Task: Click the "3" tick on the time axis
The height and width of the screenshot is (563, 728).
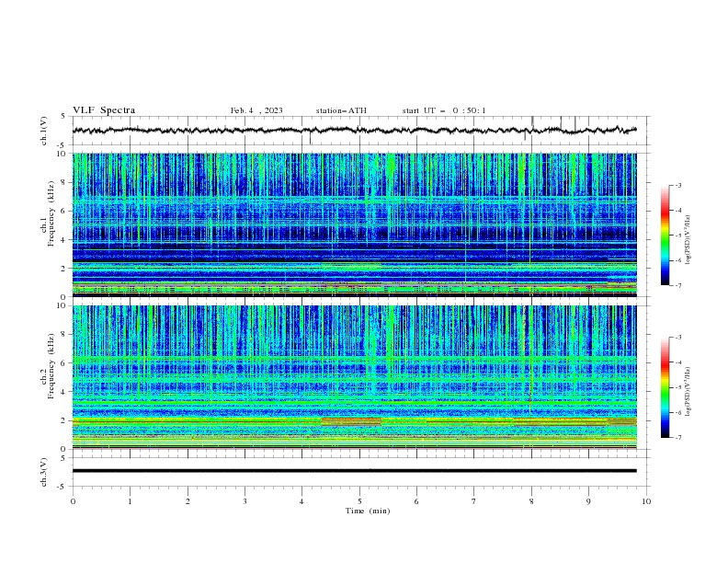Action: coord(245,501)
